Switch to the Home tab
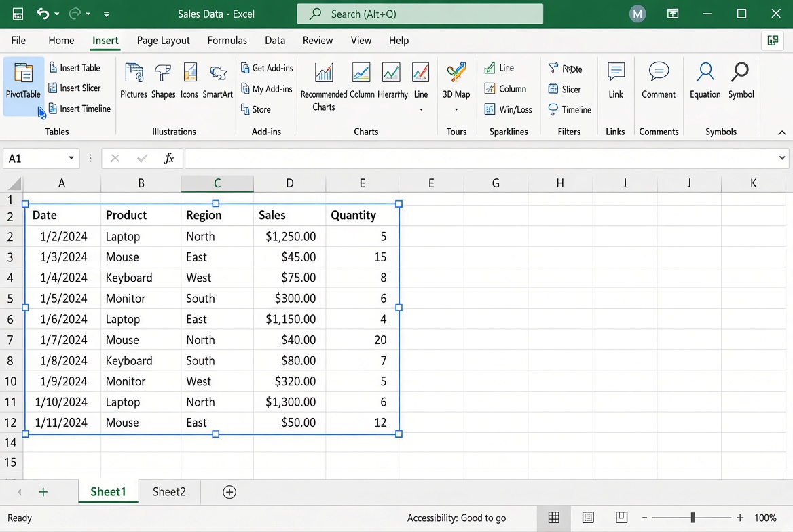793x532 pixels. pyautogui.click(x=61, y=41)
